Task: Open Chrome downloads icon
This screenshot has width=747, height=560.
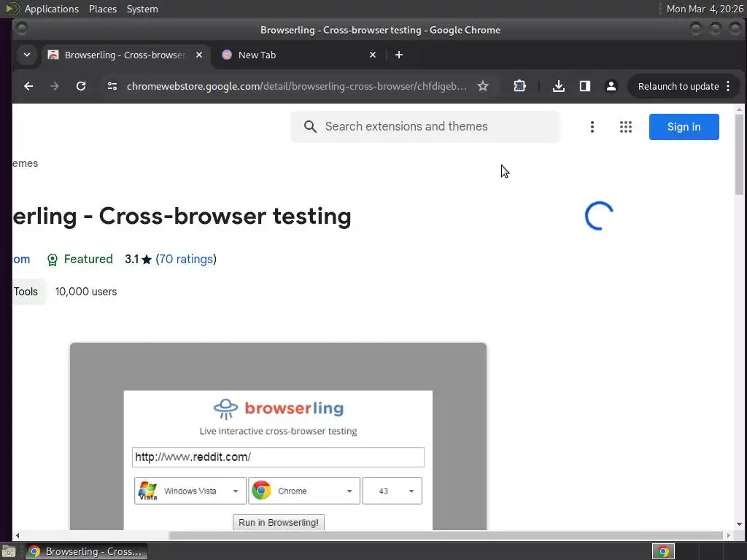Action: [559, 86]
